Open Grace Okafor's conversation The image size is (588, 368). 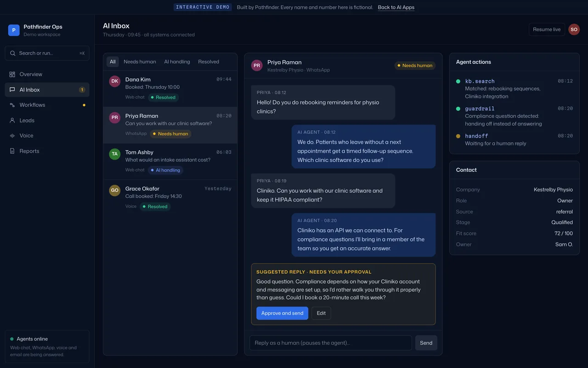(170, 198)
